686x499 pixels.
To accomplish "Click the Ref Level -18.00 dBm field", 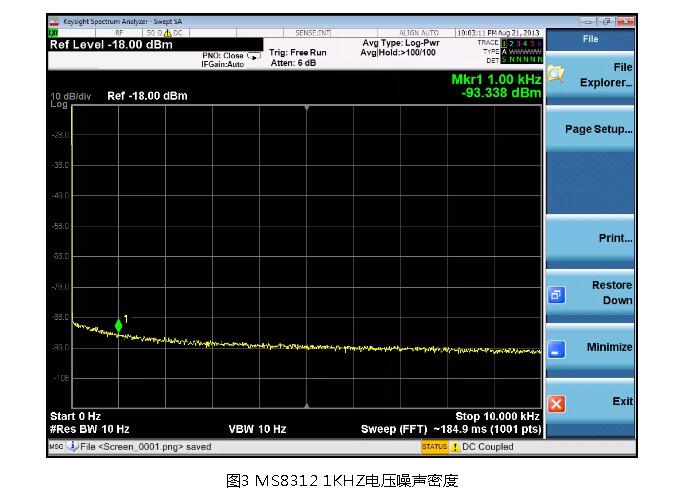I will tap(111, 45).
